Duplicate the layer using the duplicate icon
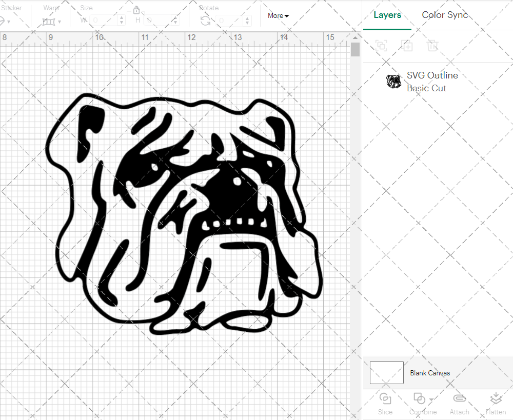This screenshot has height=420, width=513. [407, 46]
